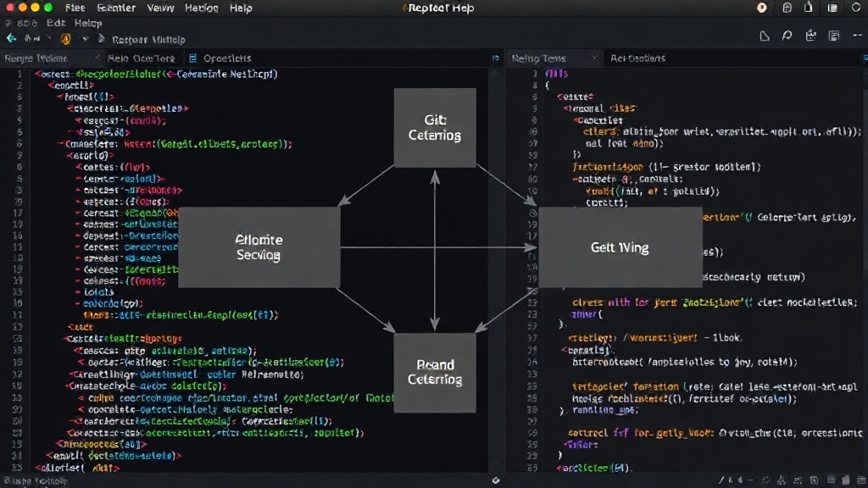
Task: Click the orange circular icon in the toolbar
Action: click(x=65, y=39)
